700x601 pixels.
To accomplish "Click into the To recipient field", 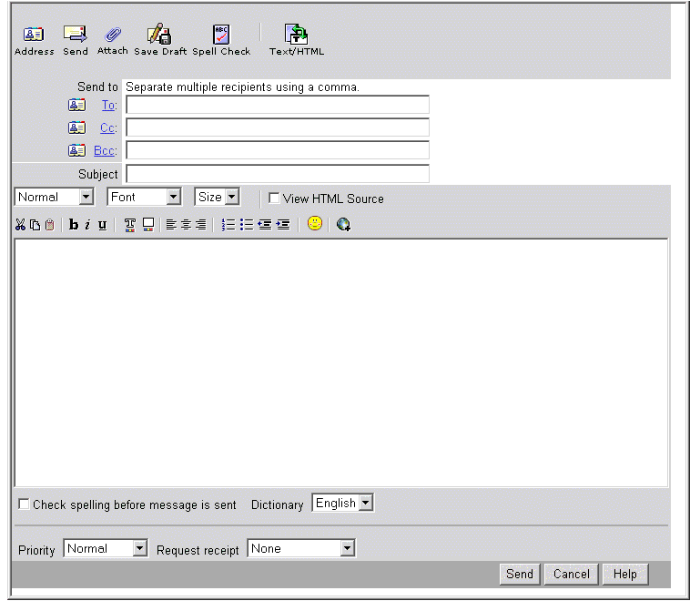I will pos(278,105).
